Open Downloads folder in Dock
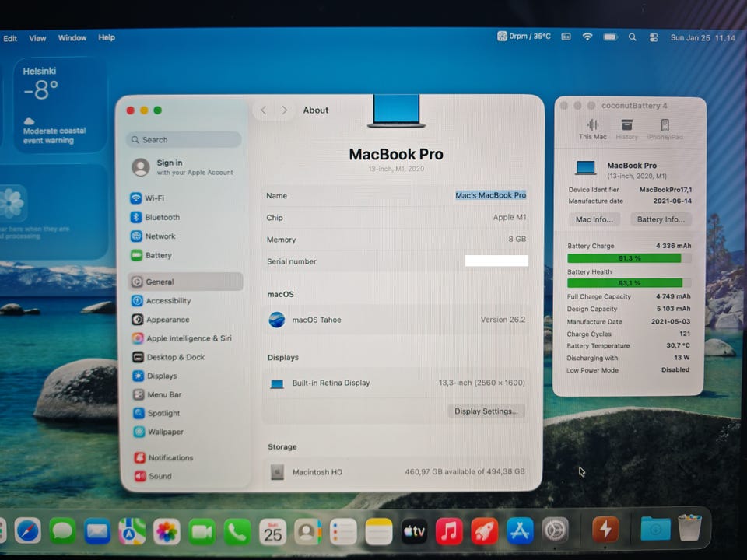747x560 pixels. click(655, 529)
